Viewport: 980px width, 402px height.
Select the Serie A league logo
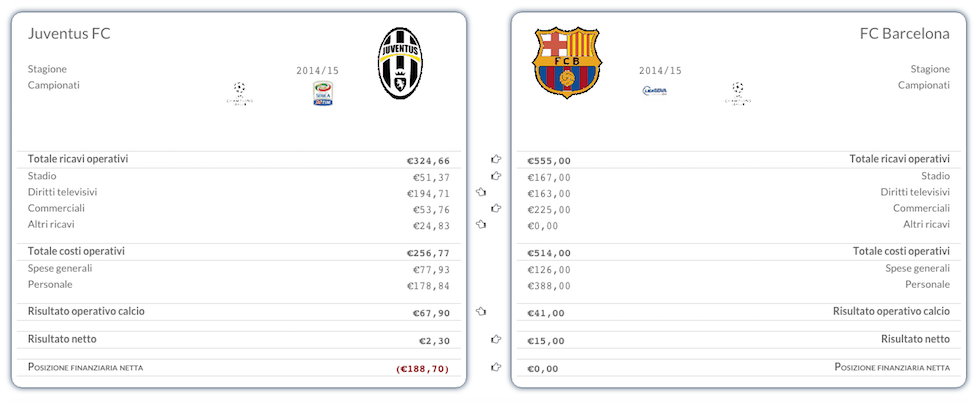[x=323, y=93]
